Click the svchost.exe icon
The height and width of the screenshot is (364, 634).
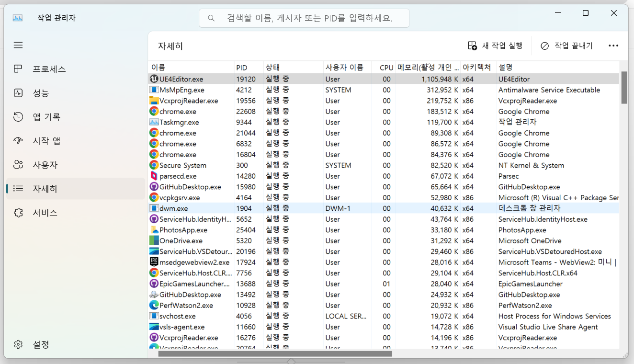click(154, 316)
